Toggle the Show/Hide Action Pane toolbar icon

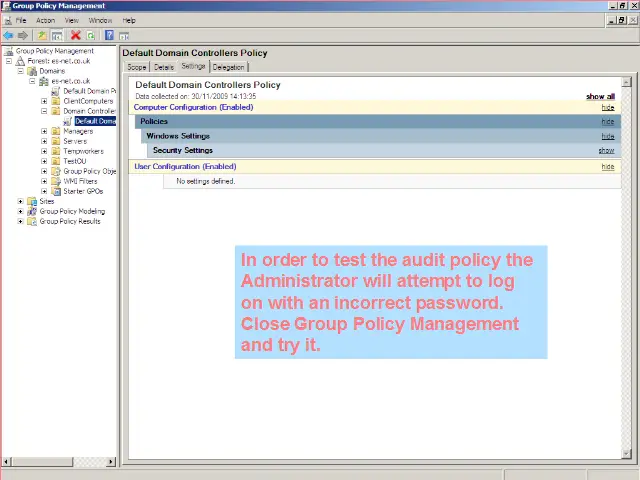tap(124, 36)
